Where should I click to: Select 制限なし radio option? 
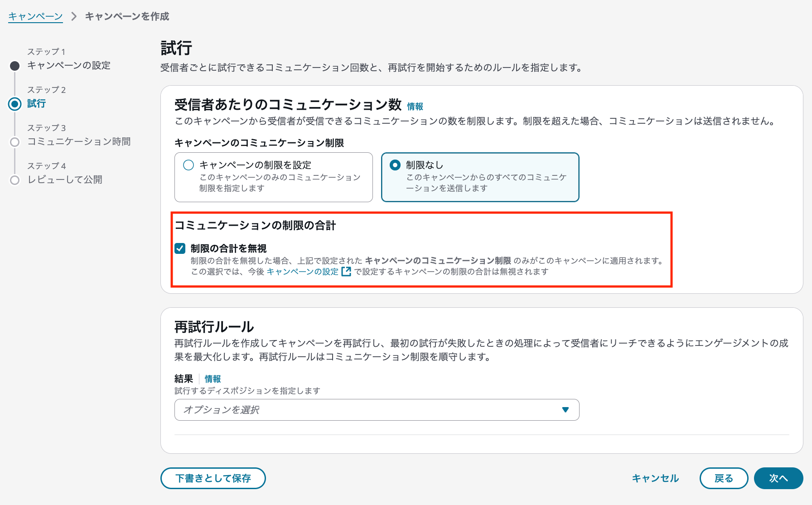click(480, 177)
